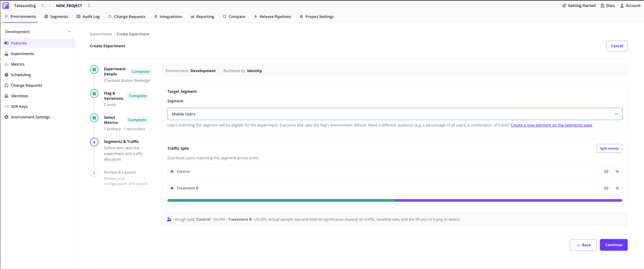
Task: Open the Reporting tab
Action: coord(202,16)
